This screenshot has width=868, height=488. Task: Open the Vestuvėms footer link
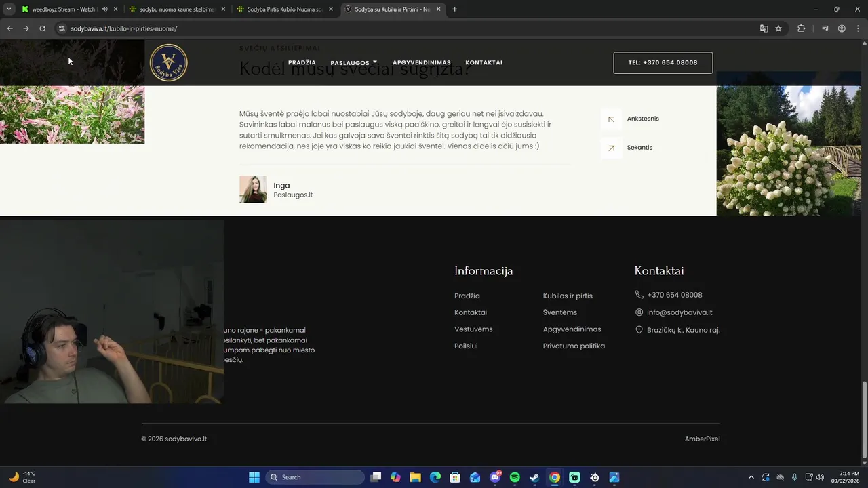tap(473, 329)
